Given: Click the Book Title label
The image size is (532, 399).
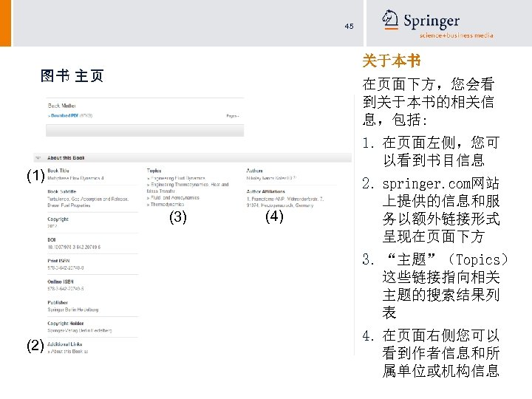Looking at the screenshot, I should point(58,171).
